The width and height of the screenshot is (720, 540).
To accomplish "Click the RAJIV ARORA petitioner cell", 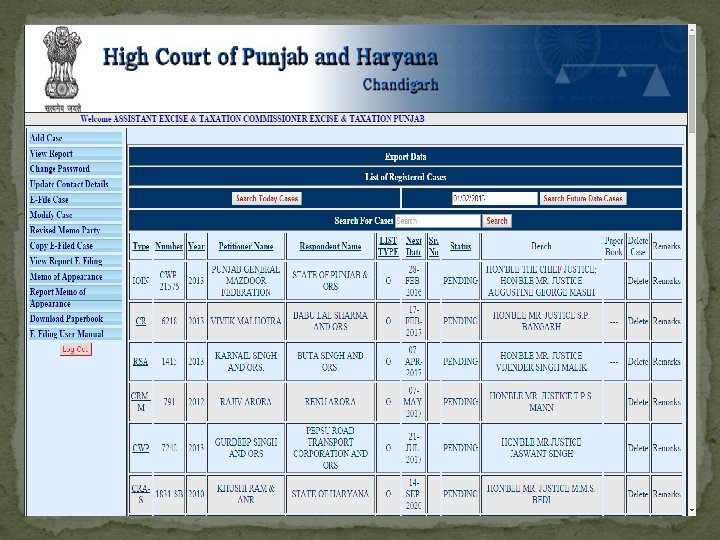I will point(246,402).
